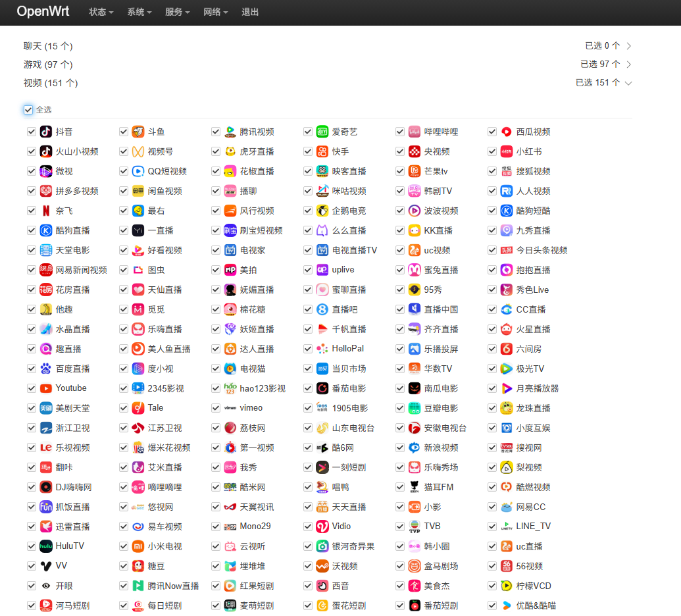Click the 美拍 MP icon
The width and height of the screenshot is (681, 616).
click(230, 270)
